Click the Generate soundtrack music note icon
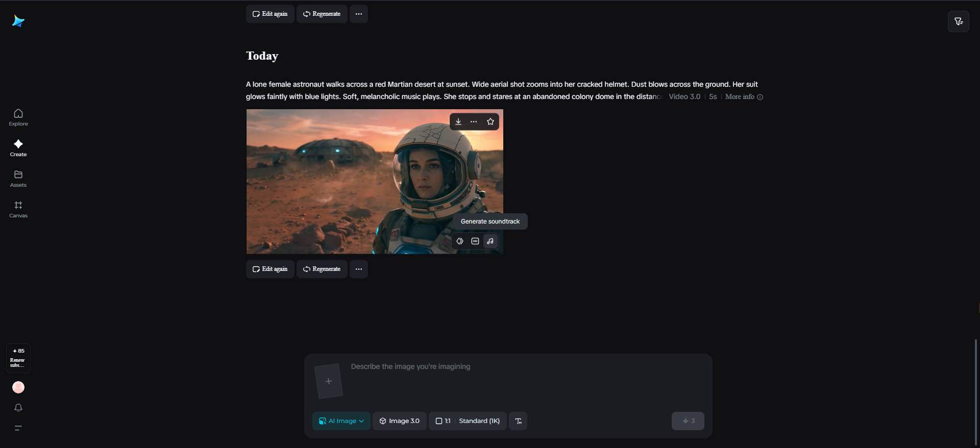Screen dimensions: 980x448 coord(491,241)
